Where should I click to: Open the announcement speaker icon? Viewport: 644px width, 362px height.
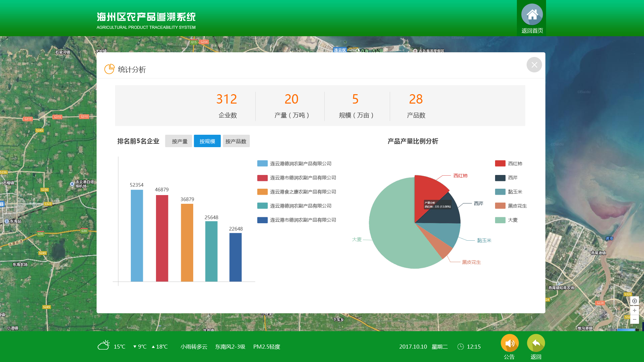point(509,343)
